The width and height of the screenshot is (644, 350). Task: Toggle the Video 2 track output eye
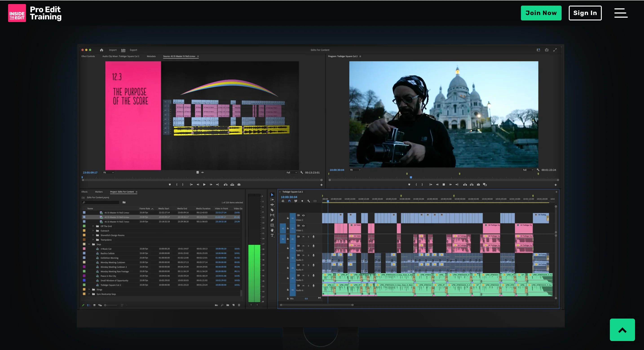304,215
